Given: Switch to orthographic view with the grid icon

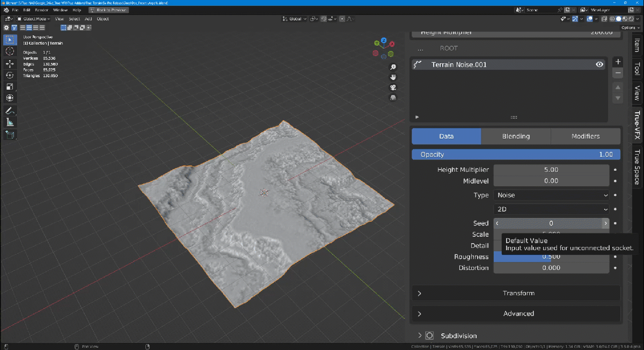Looking at the screenshot, I should 393,98.
